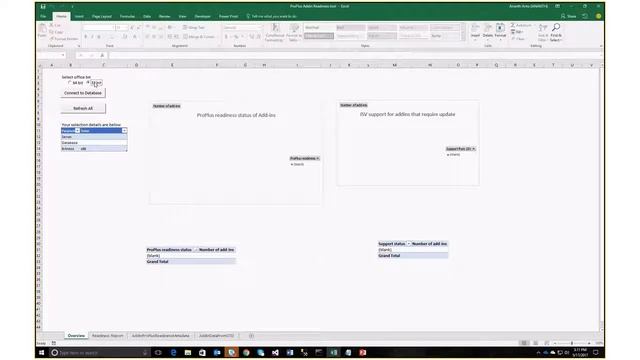Click the Save icon in quick access toolbar
Screen dimensions: 640x360
coord(43,7)
